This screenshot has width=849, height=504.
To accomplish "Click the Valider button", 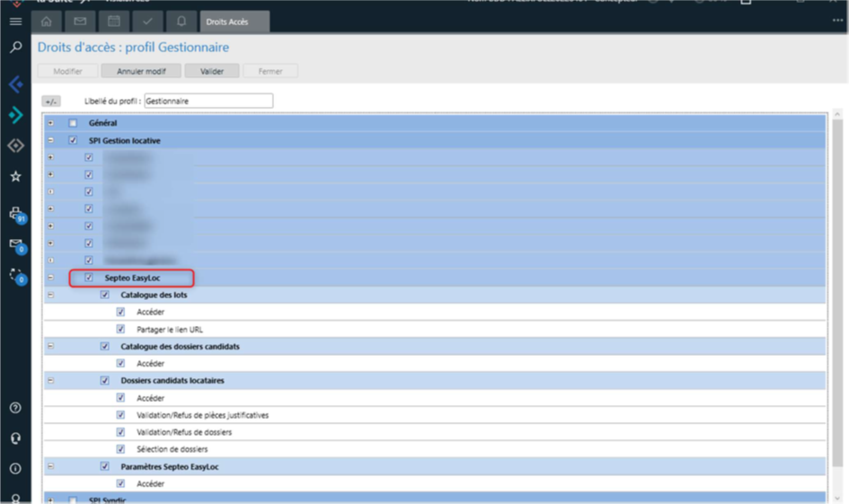I will point(212,71).
